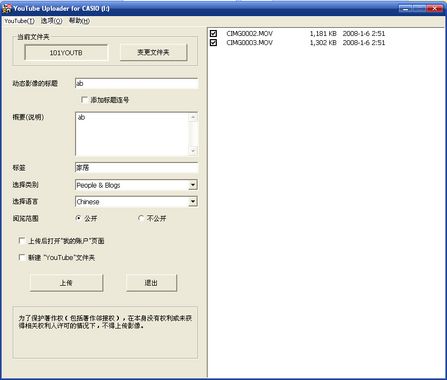Click the 1,181 KB file size

[323, 33]
